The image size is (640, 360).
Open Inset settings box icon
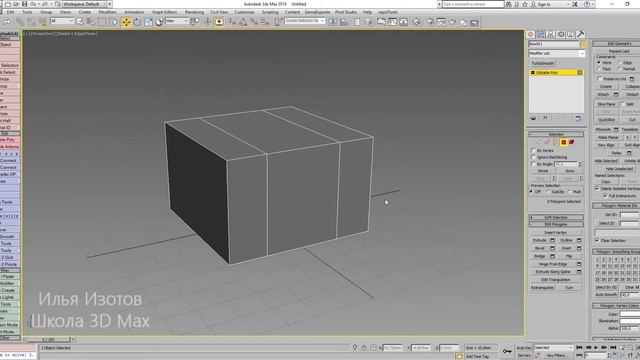pyautogui.click(x=579, y=248)
